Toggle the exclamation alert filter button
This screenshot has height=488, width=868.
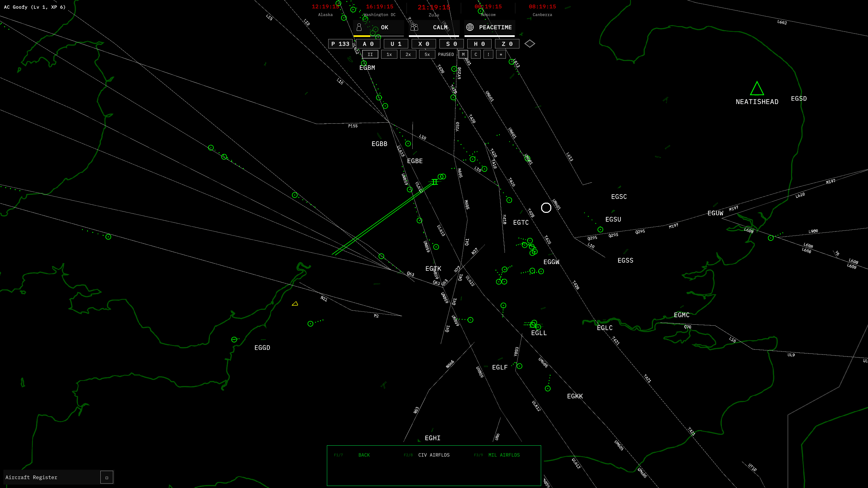(x=488, y=54)
